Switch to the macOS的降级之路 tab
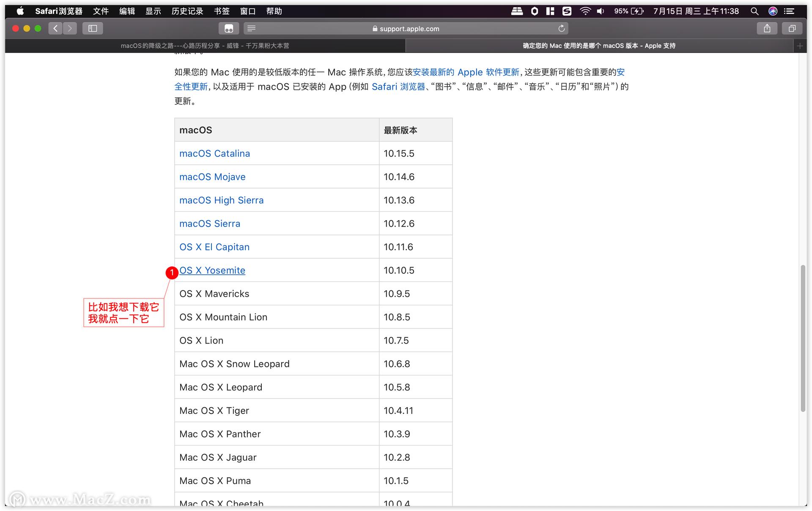Image resolution: width=812 pixels, height=511 pixels. [x=205, y=46]
